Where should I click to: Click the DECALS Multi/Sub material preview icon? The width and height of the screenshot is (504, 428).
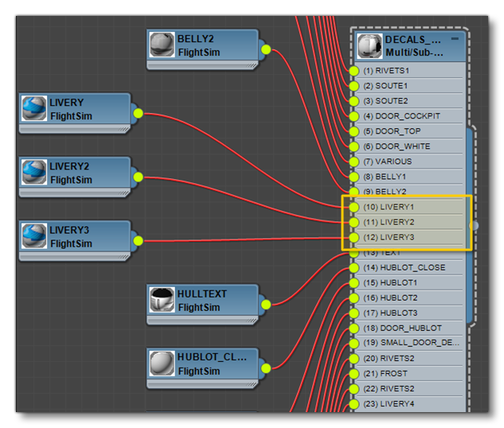point(369,45)
